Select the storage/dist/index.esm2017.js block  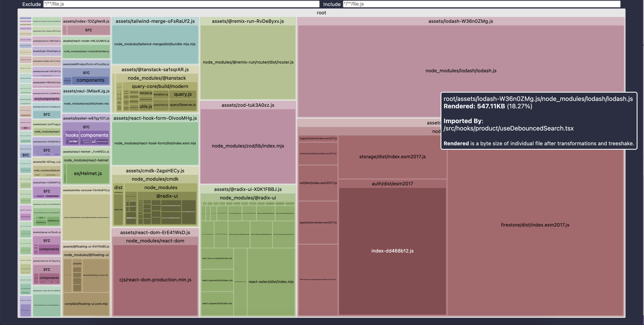pyautogui.click(x=392, y=157)
